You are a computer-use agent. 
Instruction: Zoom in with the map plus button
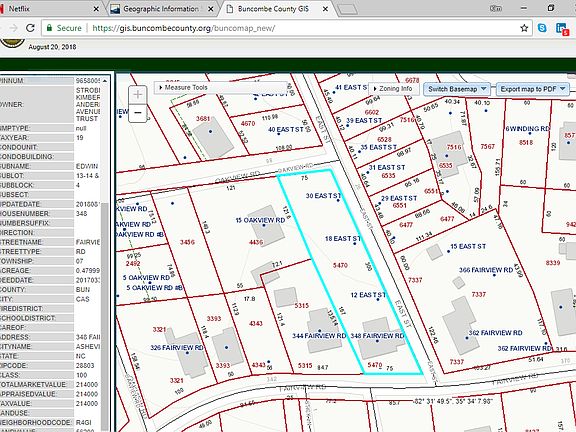[x=138, y=94]
